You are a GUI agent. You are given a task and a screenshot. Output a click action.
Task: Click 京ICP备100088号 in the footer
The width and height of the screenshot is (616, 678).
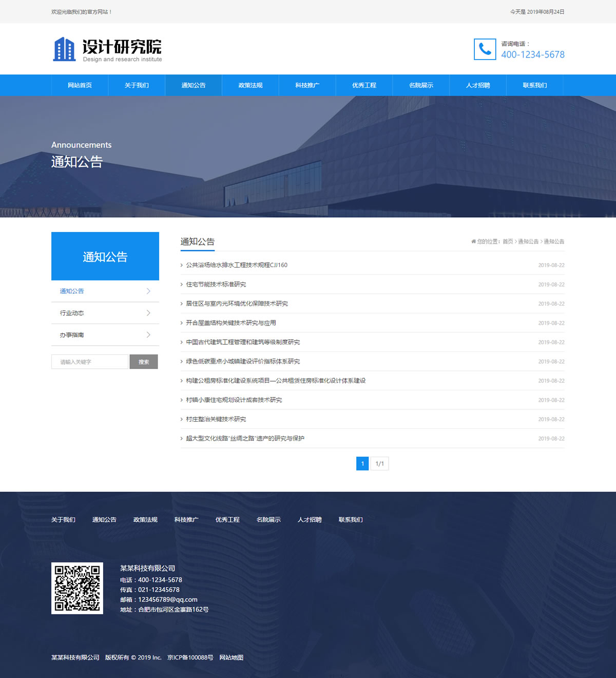[190, 657]
